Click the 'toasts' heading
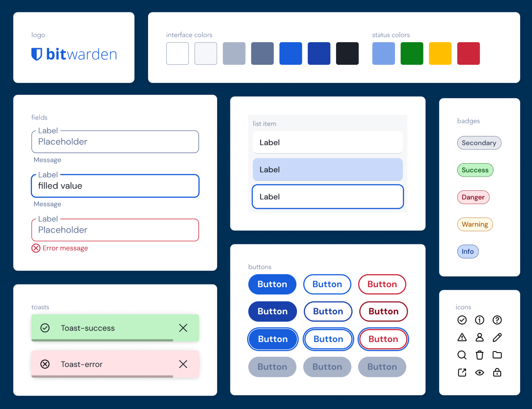Viewport: 532px width, 409px height. 40,307
